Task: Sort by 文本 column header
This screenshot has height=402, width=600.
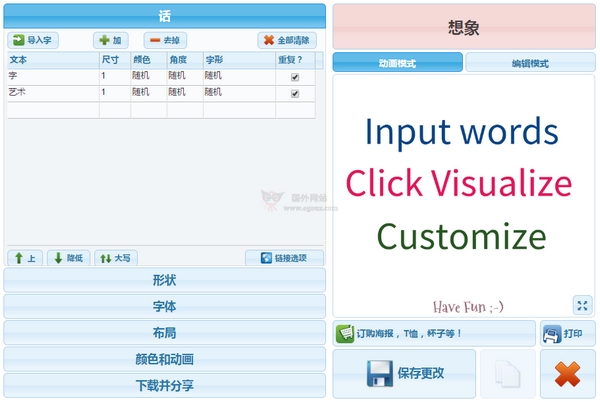Action: tap(53, 60)
